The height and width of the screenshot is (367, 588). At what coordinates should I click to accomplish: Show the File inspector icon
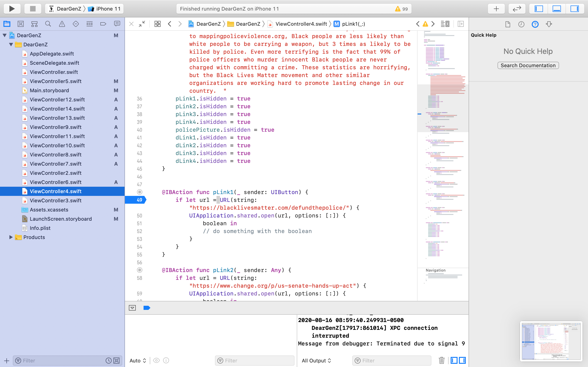(x=508, y=24)
